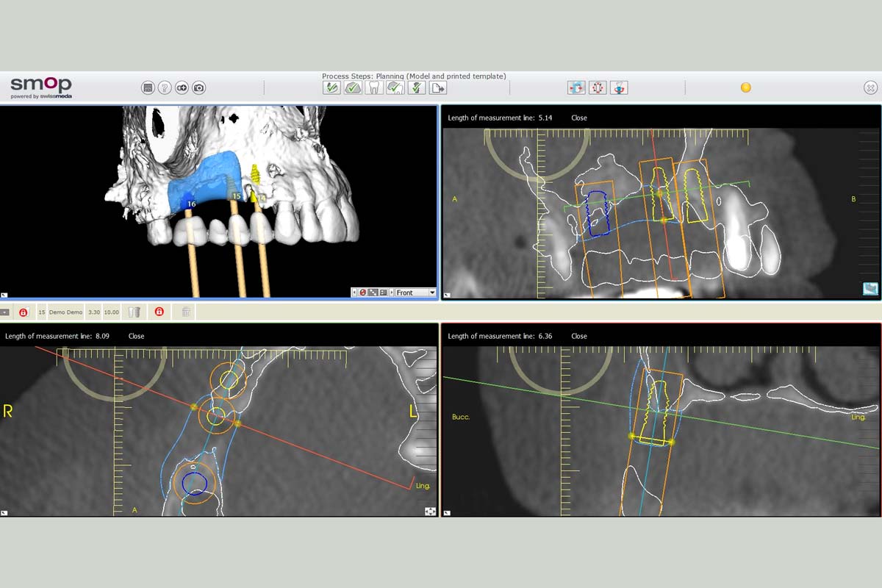Viewport: 882px width, 588px height.
Task: Open settings with the gears icon
Action: coord(182,88)
